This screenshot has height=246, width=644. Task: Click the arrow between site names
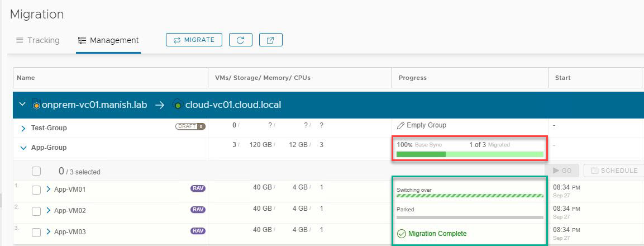tap(160, 105)
